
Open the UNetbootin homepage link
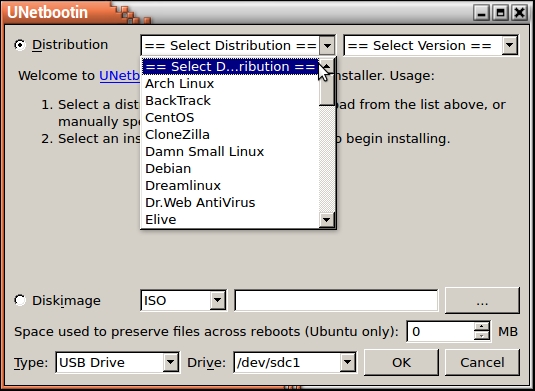(x=119, y=75)
